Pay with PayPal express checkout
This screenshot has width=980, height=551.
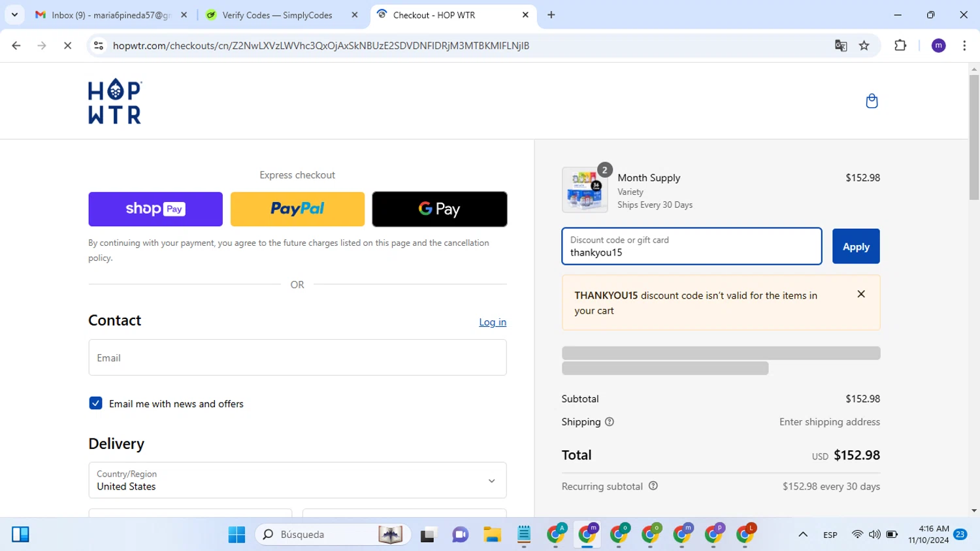(x=297, y=209)
